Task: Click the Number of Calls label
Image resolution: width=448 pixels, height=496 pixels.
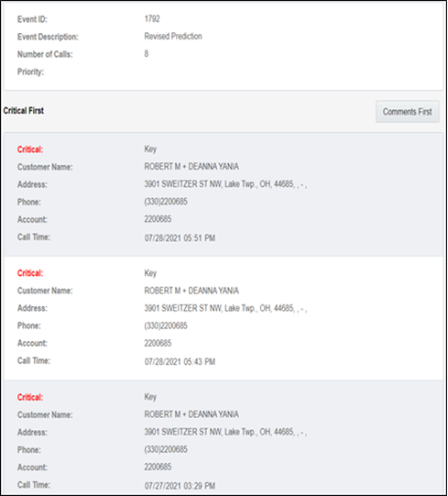Action: 45,54
